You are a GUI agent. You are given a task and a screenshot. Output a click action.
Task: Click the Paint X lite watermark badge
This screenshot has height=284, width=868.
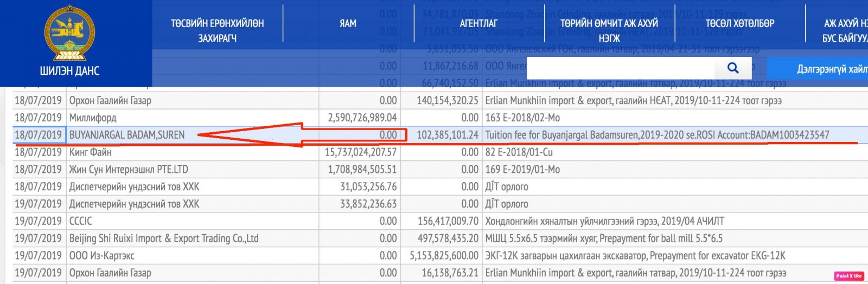click(848, 276)
